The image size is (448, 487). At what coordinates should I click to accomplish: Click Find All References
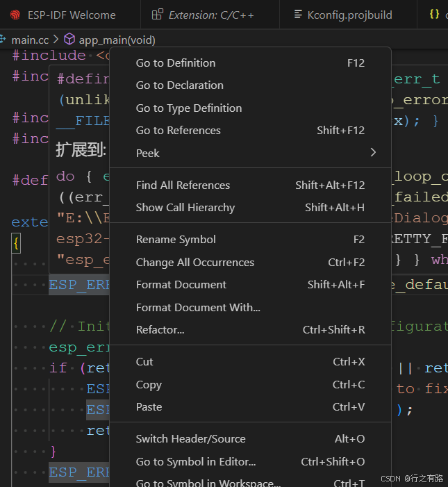coord(183,185)
